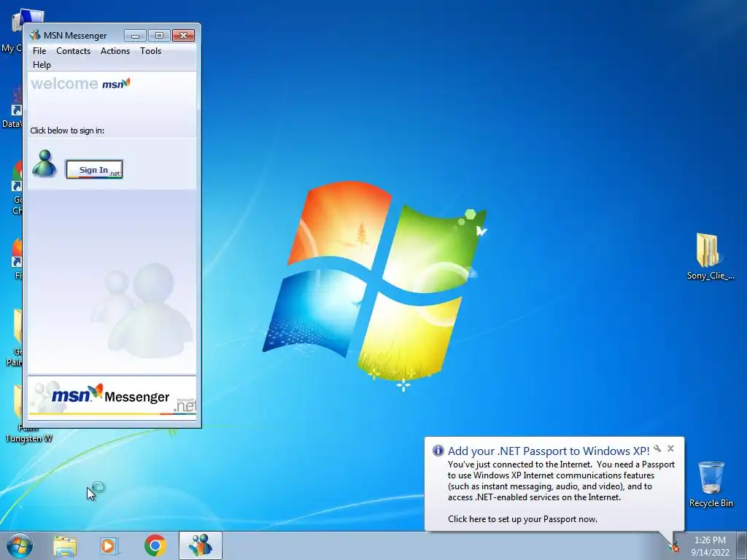Launch Windows Media Player from taskbar
Viewport: 747px width, 560px height.
click(109, 545)
